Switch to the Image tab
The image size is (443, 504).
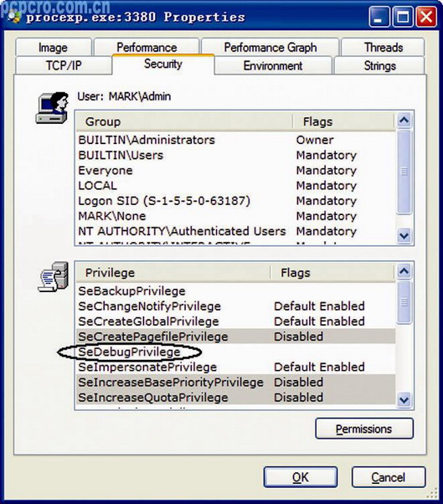53,47
